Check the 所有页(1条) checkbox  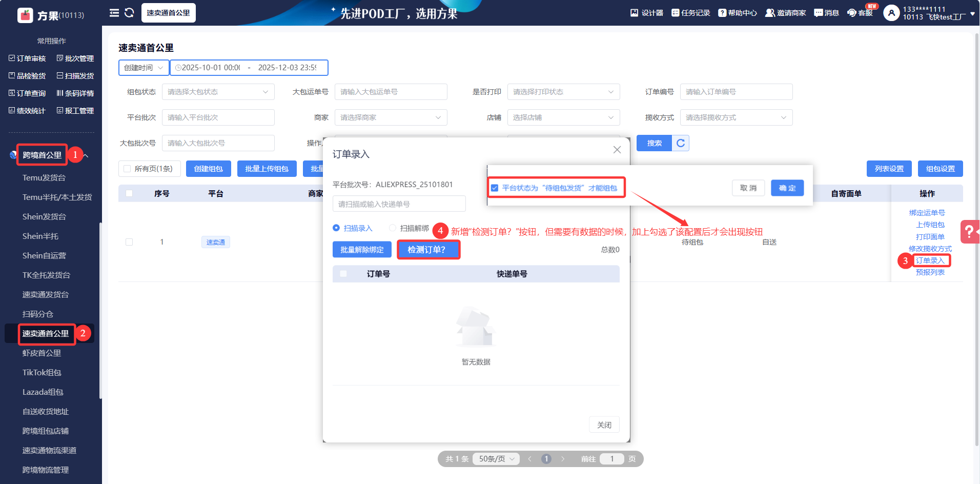click(x=127, y=169)
